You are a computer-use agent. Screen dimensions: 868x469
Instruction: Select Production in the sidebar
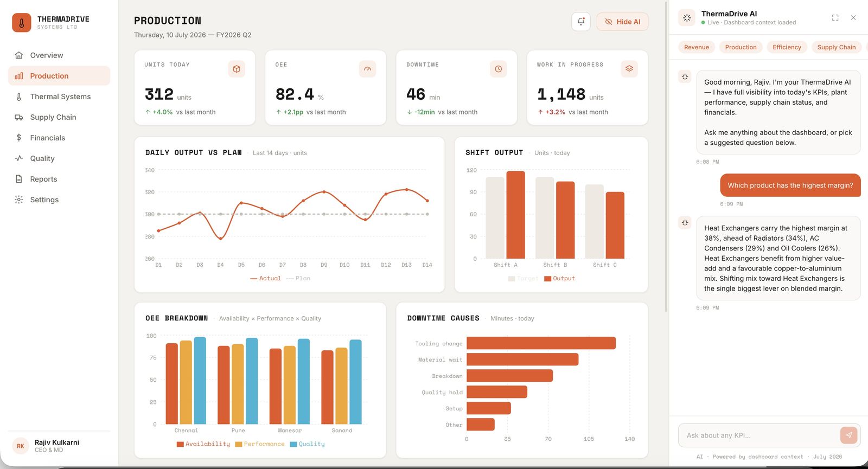click(x=59, y=76)
